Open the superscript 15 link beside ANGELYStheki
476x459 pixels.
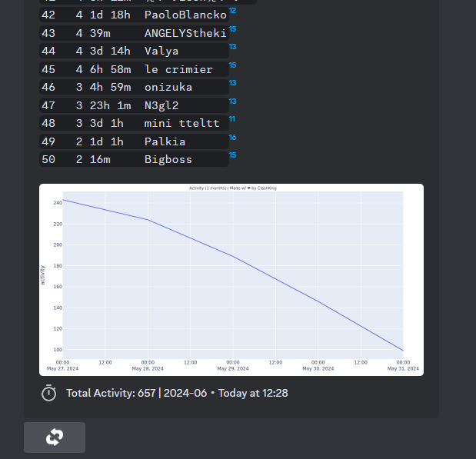coord(232,29)
